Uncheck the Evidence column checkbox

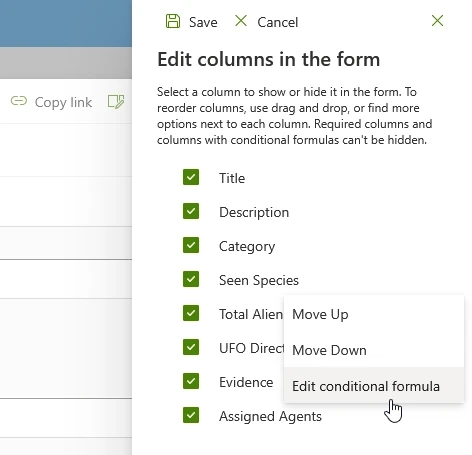coord(191,381)
